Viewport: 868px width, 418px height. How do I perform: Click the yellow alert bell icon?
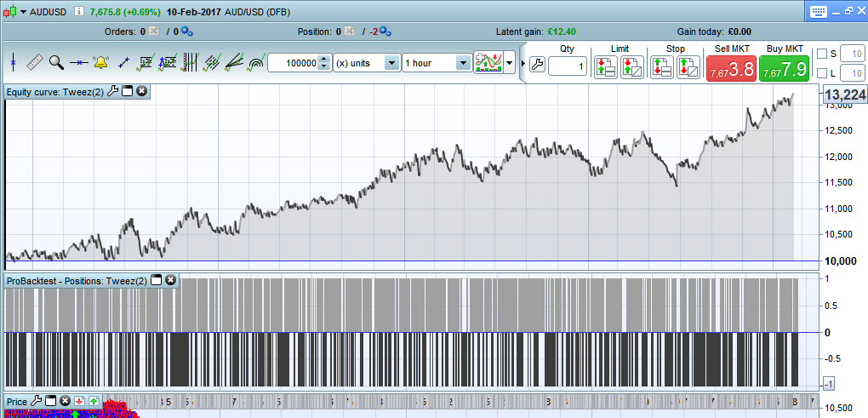click(100, 62)
